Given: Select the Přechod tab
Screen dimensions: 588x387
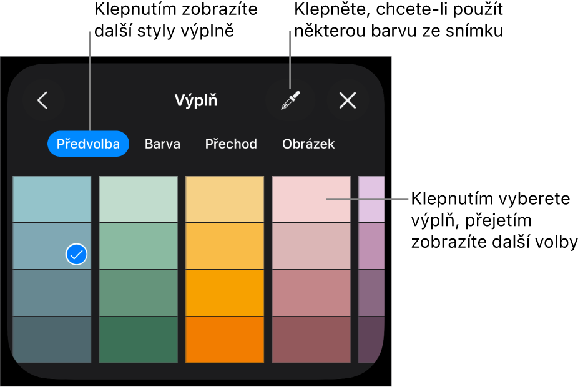Looking at the screenshot, I should (x=231, y=144).
